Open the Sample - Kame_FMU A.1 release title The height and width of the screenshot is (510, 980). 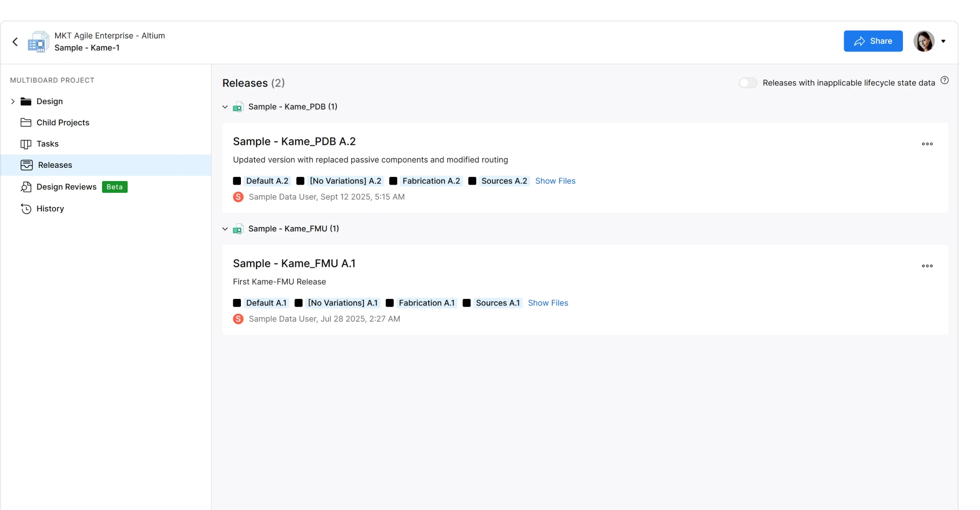(295, 263)
